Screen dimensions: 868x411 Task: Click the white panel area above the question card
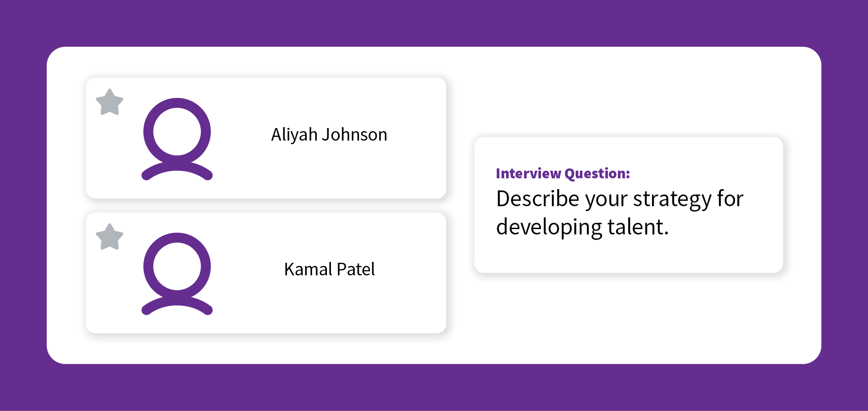pyautogui.click(x=629, y=92)
